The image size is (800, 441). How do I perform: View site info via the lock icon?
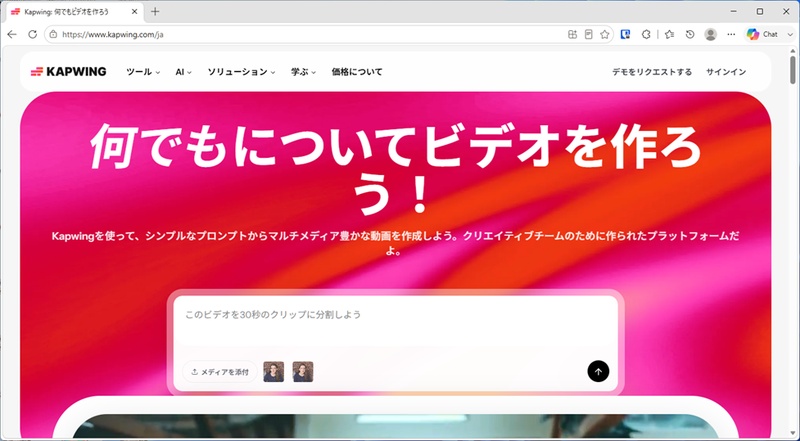[53, 34]
